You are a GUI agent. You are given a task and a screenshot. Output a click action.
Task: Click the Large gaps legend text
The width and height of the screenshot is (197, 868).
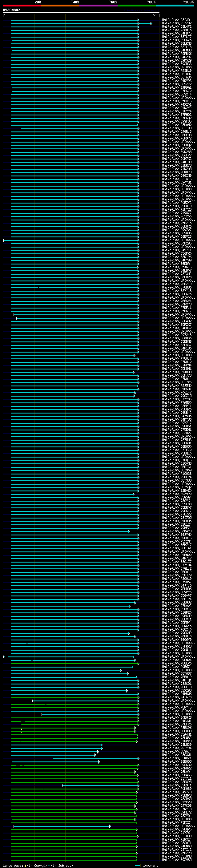click(x=38, y=866)
